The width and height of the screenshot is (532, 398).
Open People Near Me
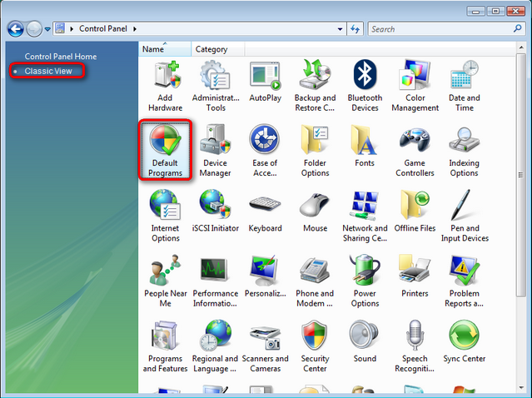(x=165, y=281)
